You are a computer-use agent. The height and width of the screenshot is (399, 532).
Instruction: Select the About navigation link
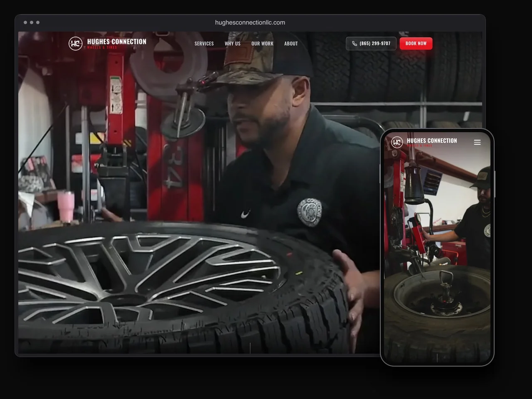(291, 44)
